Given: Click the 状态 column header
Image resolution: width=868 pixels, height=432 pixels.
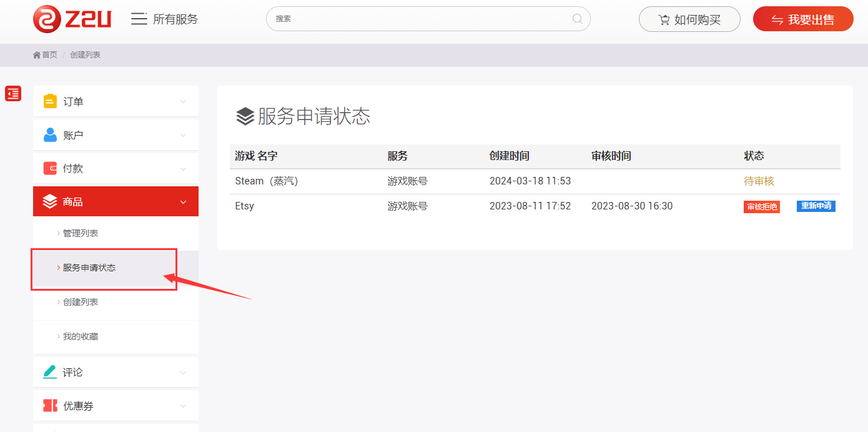Looking at the screenshot, I should (754, 156).
